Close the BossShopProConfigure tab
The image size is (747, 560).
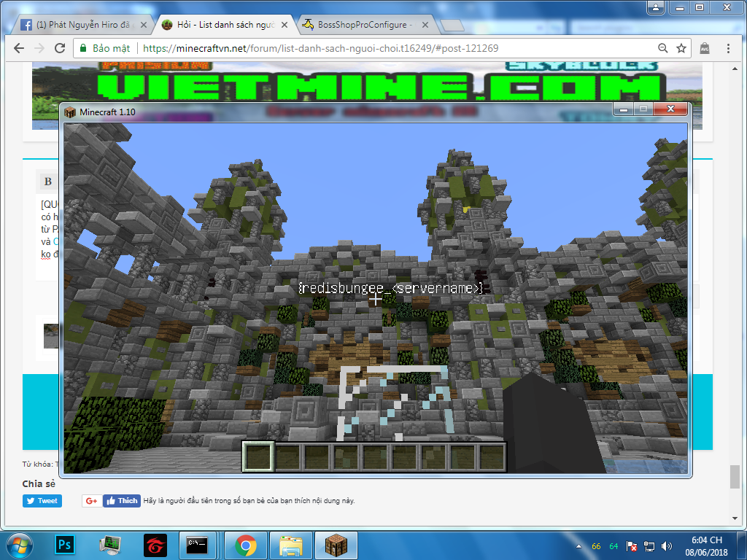pos(425,25)
